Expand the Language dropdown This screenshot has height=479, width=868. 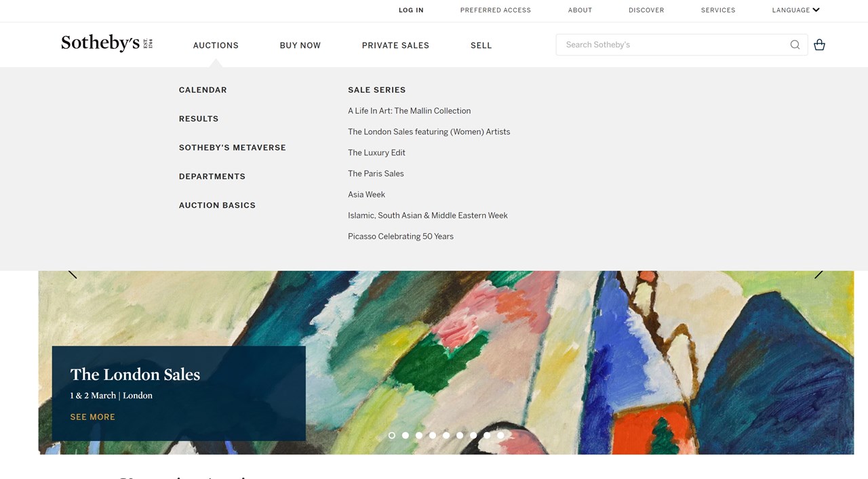[795, 10]
